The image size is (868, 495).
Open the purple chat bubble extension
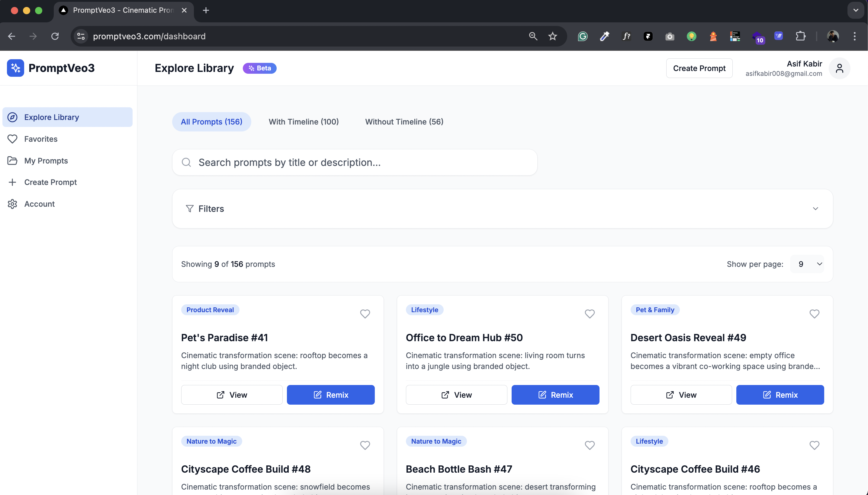click(778, 36)
